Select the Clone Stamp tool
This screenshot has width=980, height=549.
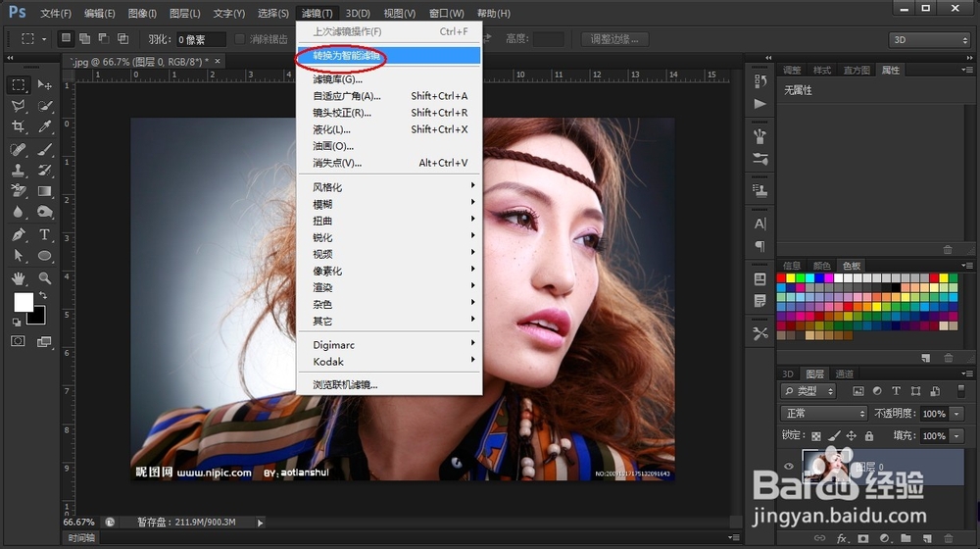[x=19, y=171]
